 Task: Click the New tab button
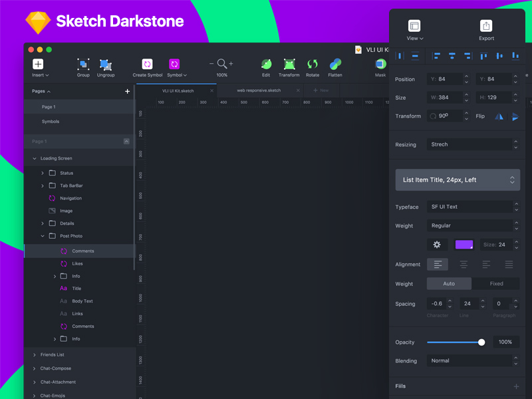pyautogui.click(x=321, y=90)
